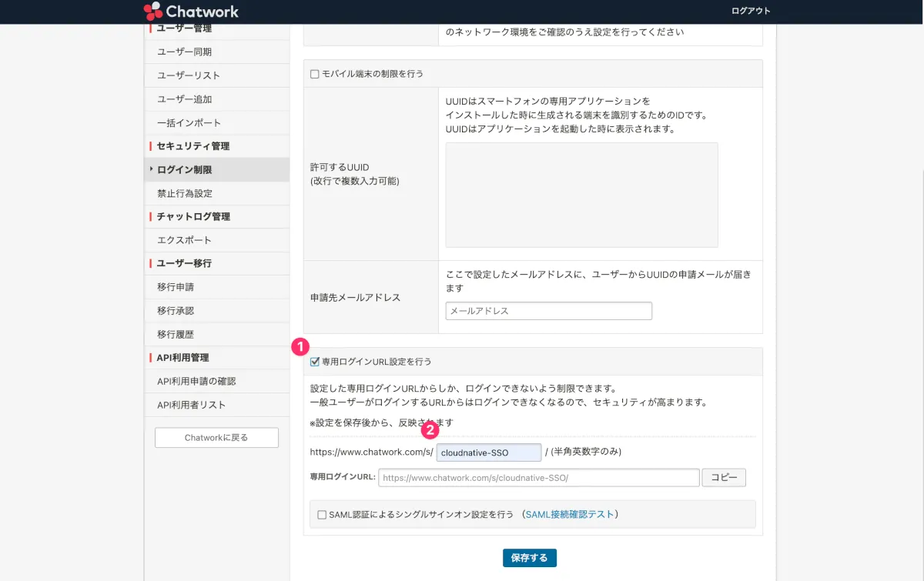Focus the メールアドレス input field
The image size is (924, 581).
[x=548, y=311]
